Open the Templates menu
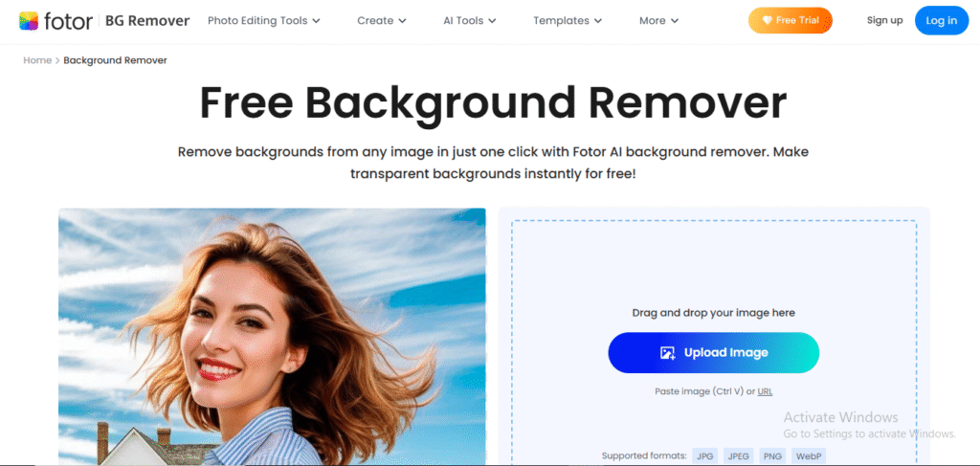This screenshot has width=980, height=466. [x=568, y=21]
